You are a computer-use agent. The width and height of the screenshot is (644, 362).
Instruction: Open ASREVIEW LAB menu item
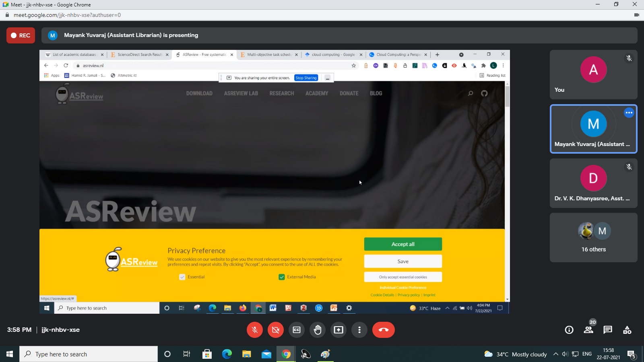coord(241,93)
